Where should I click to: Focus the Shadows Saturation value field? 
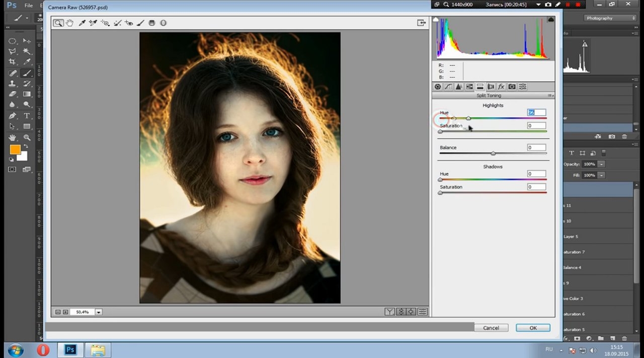536,187
